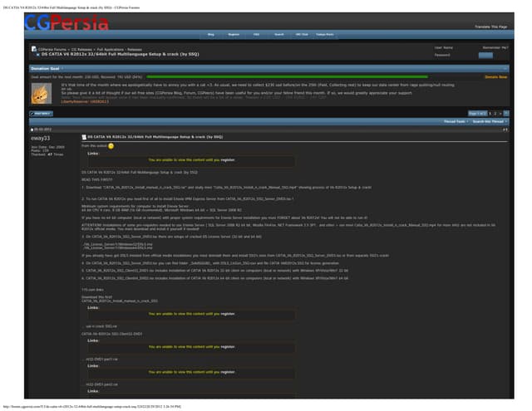Click the document icon beside the post title
Viewport: 532px width, 411px height.
(84, 136)
